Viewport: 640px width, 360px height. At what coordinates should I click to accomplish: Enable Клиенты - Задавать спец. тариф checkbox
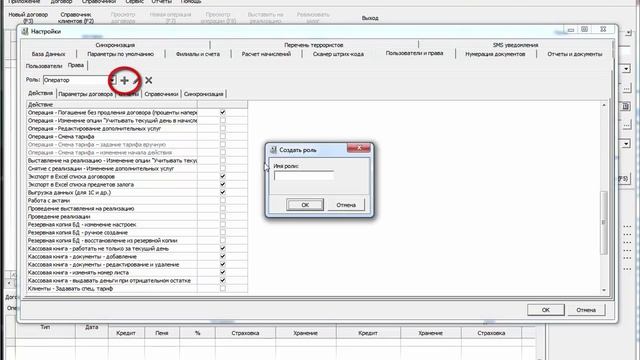[222, 289]
